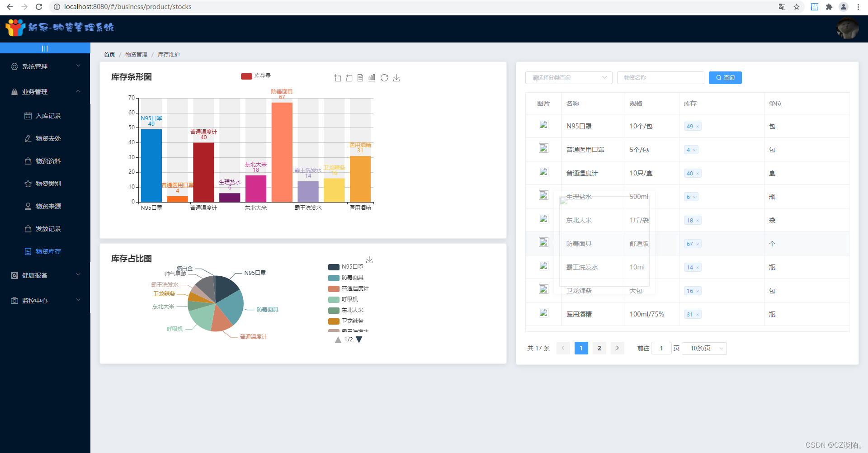Viewport: 868px width, 453px height.
Task: Open the 请选择分类查询 category dropdown
Action: (569, 78)
